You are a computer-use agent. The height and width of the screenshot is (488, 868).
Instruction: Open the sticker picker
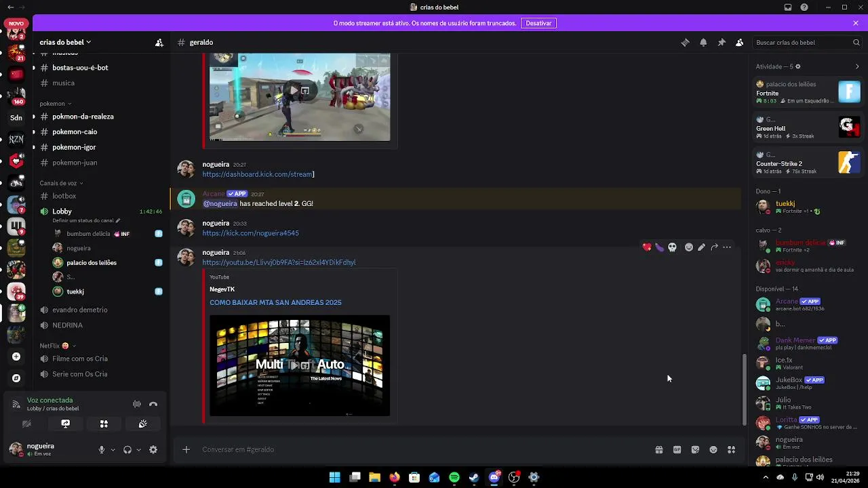tap(695, 449)
